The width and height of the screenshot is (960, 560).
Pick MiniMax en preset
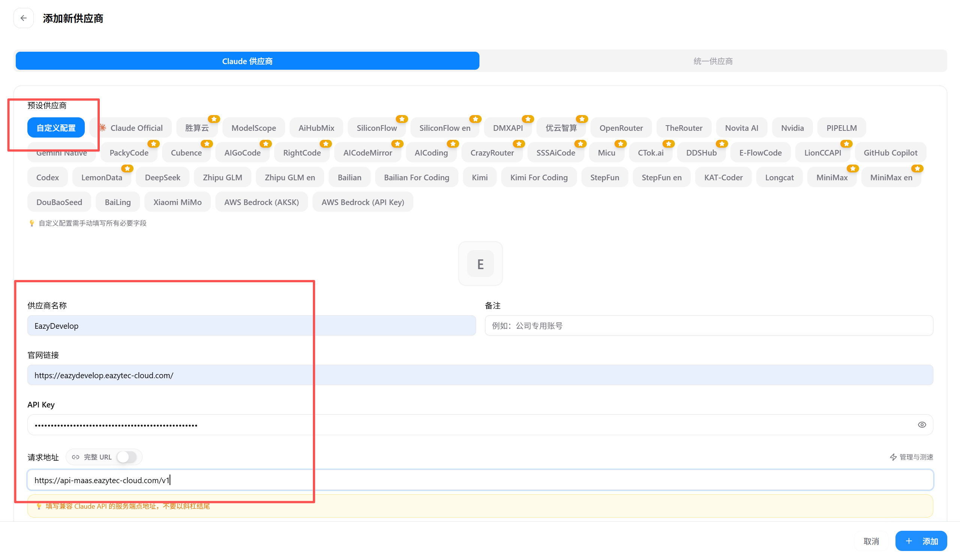click(x=891, y=177)
